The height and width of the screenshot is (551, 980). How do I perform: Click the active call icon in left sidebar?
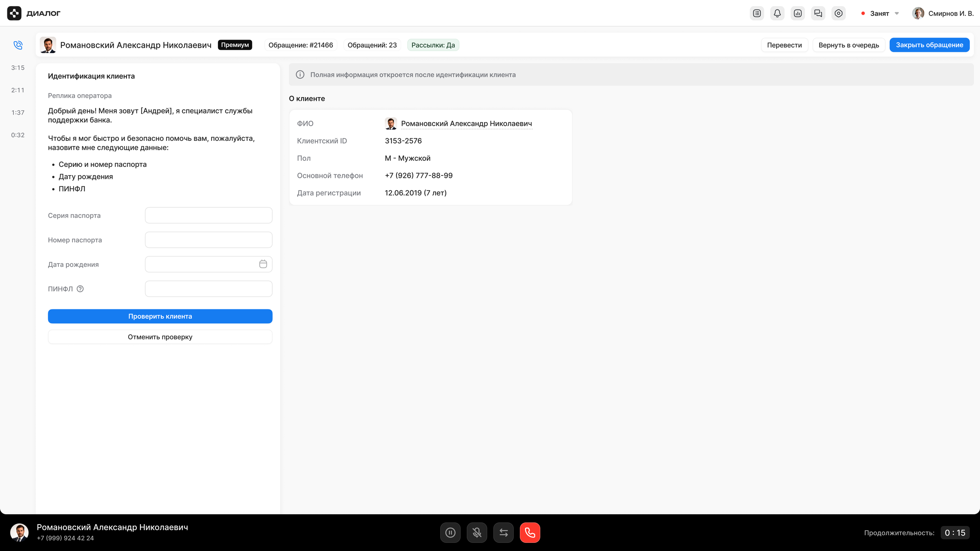pos(18,45)
